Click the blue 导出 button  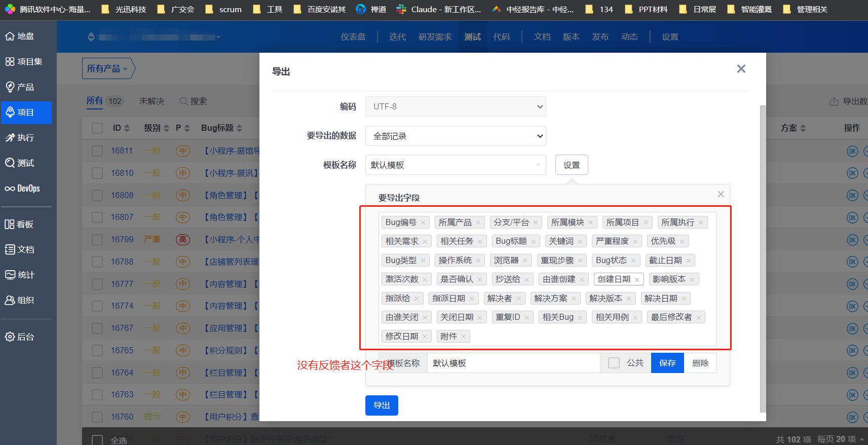(382, 405)
